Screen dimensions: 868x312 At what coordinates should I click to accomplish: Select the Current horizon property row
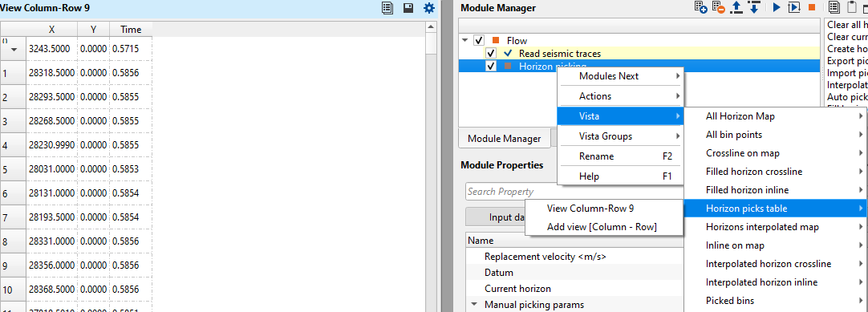pyautogui.click(x=517, y=288)
